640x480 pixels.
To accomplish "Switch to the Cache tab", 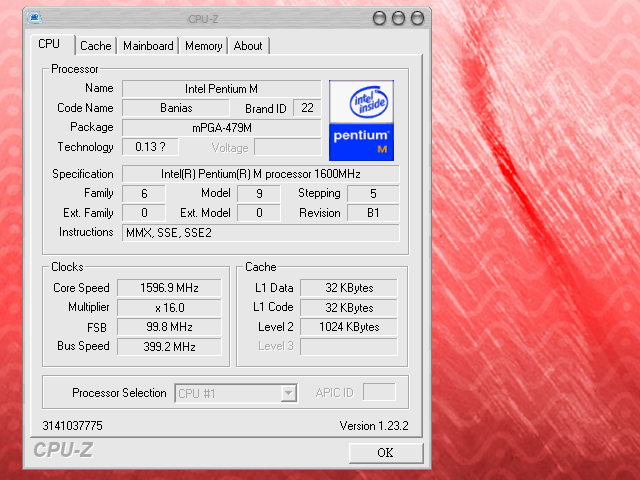I will coord(96,46).
